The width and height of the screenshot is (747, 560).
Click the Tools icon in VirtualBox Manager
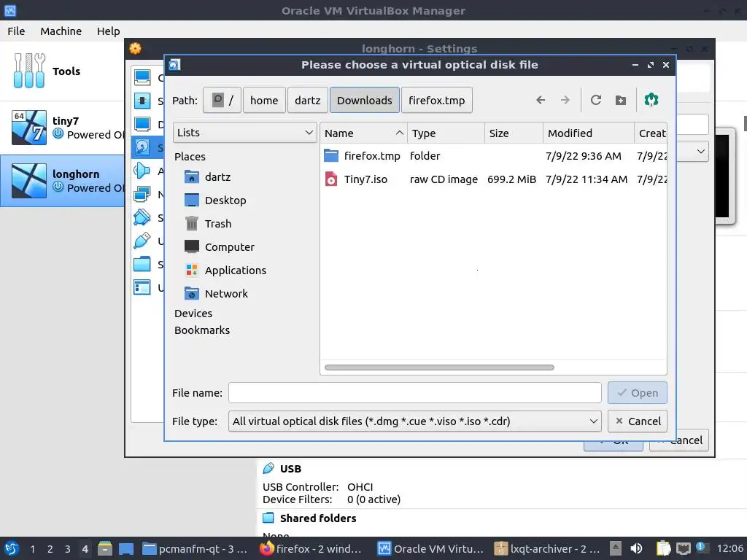click(29, 71)
